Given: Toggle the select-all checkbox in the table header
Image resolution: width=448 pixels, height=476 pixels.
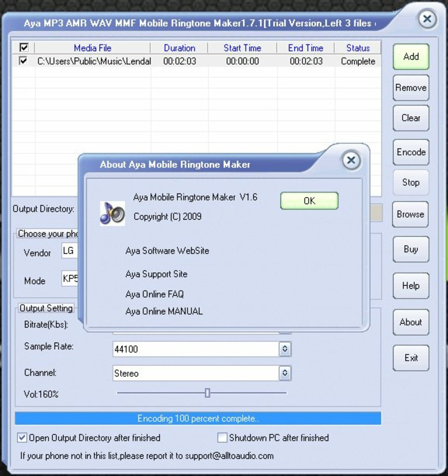Looking at the screenshot, I should pyautogui.click(x=24, y=48).
